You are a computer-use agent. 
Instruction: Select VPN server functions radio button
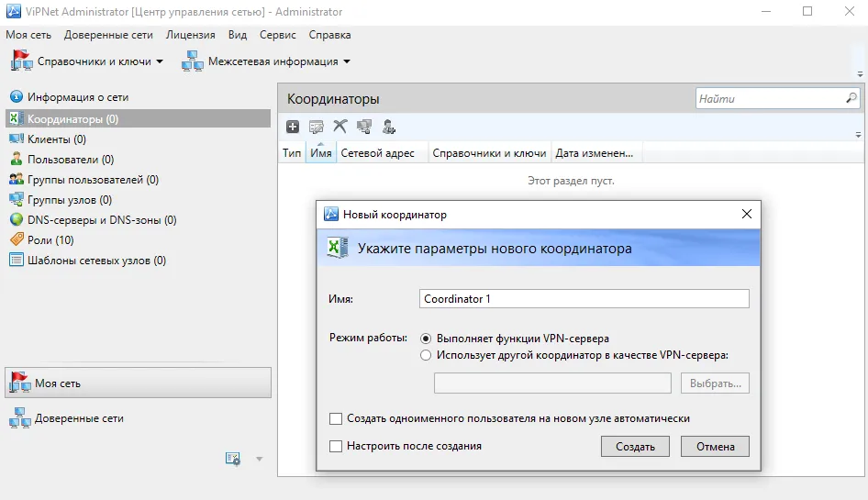click(425, 339)
